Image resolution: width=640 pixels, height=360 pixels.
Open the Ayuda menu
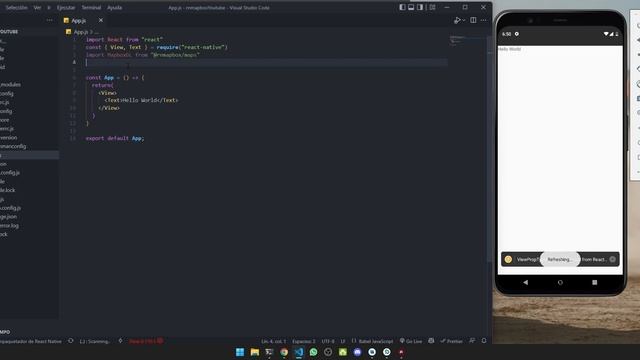(114, 7)
